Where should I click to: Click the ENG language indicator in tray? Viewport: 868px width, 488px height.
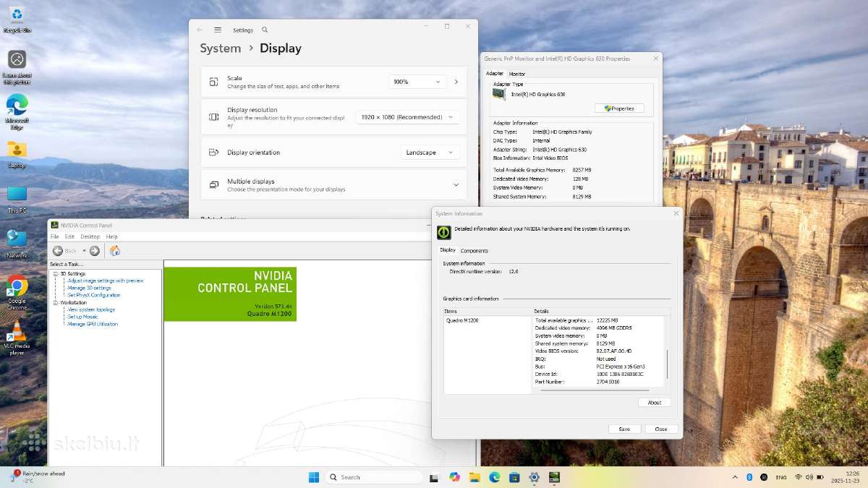[781, 477]
